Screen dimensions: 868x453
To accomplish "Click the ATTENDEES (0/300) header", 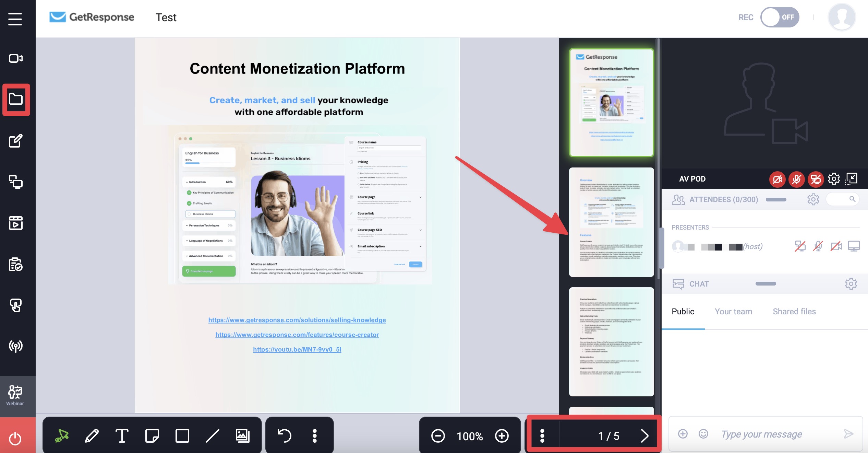I will (723, 199).
